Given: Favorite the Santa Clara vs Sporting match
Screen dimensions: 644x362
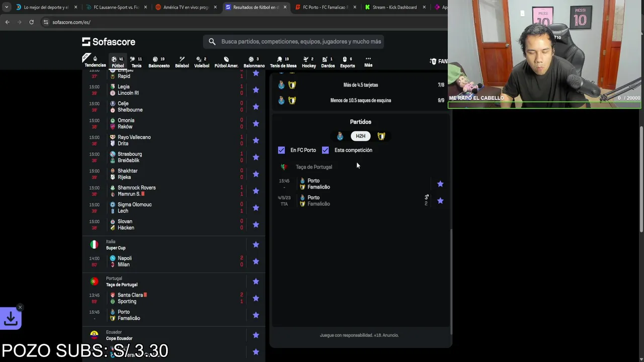Looking at the screenshot, I should [x=256, y=298].
